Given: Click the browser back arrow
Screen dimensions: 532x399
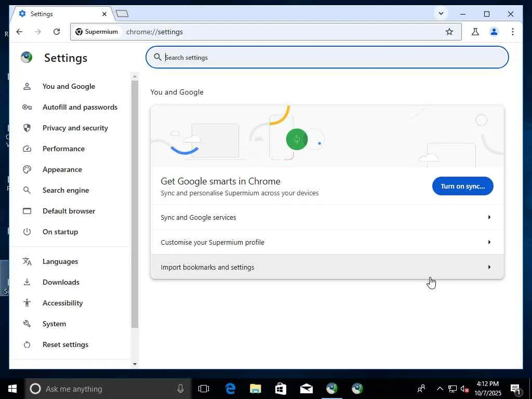Looking at the screenshot, I should coord(19,32).
